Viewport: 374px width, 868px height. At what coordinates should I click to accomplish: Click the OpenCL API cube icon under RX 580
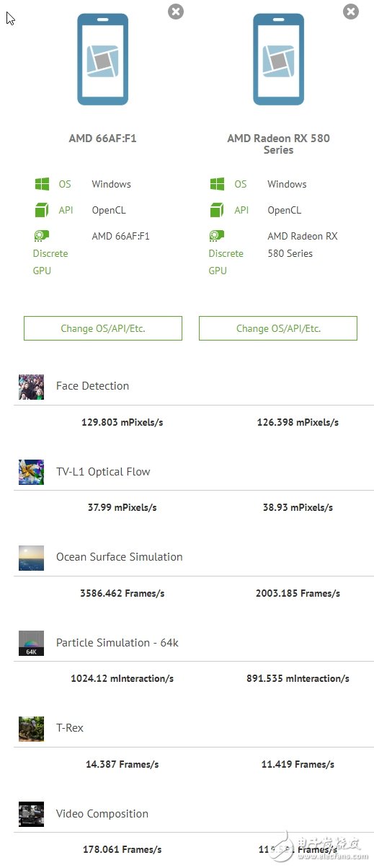(218, 210)
